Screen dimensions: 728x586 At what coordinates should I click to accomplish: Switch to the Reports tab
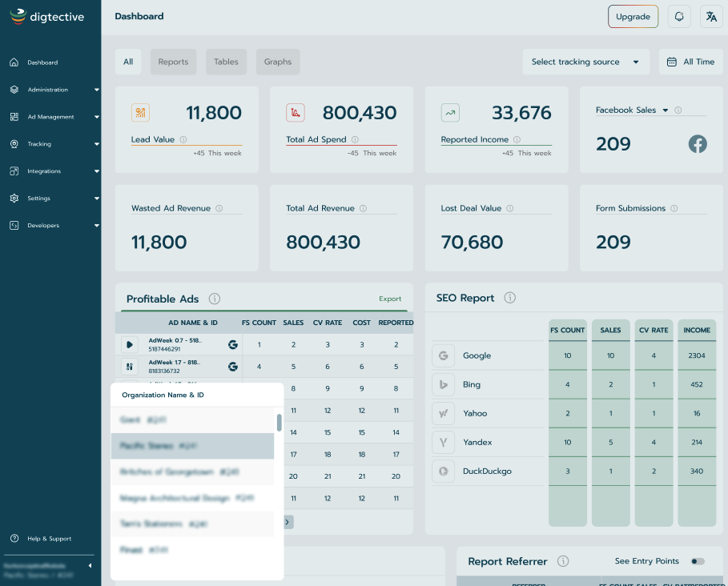click(x=173, y=62)
